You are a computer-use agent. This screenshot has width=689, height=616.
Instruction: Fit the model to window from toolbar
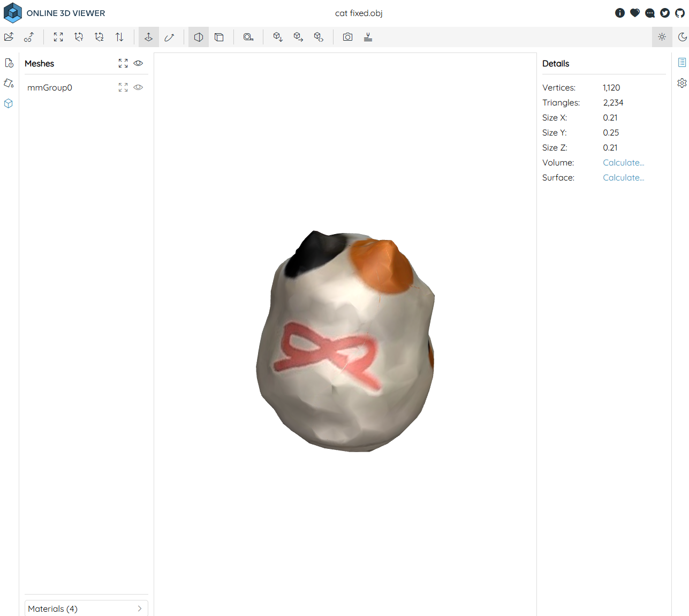pyautogui.click(x=58, y=37)
